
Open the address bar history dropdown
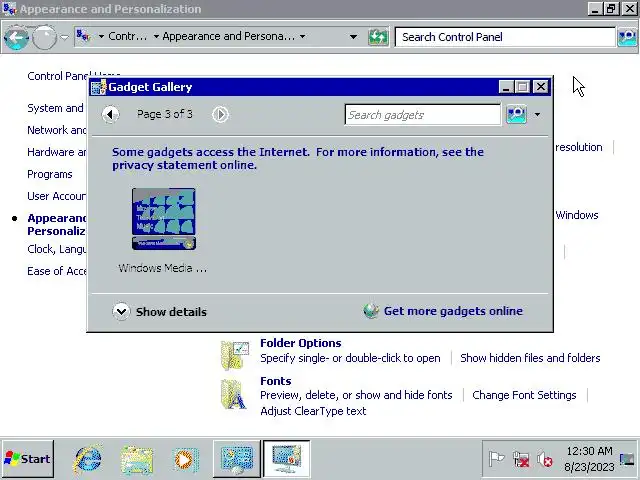(x=353, y=37)
